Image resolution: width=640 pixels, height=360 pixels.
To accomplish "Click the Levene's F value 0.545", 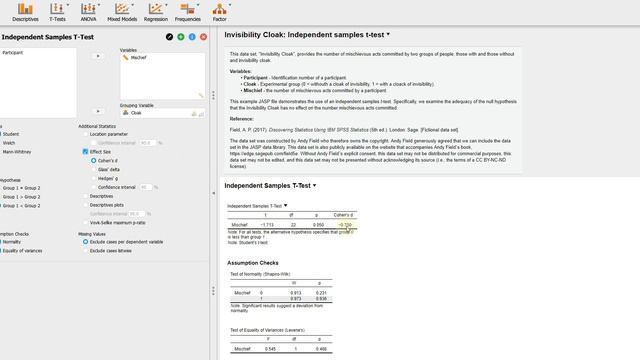I will coord(270,349).
